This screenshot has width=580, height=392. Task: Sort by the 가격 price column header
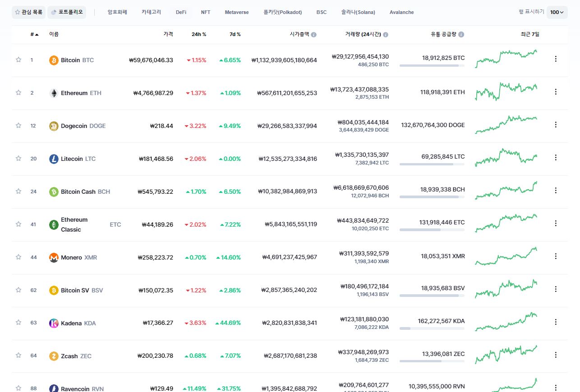click(x=168, y=34)
